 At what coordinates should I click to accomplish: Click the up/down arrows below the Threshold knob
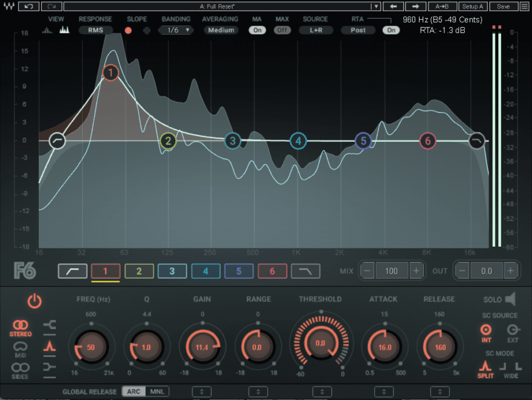click(322, 391)
